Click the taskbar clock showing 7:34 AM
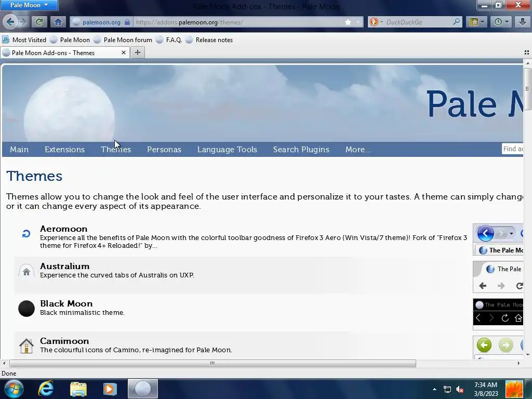Screen dimensions: 532x399 click(486, 389)
